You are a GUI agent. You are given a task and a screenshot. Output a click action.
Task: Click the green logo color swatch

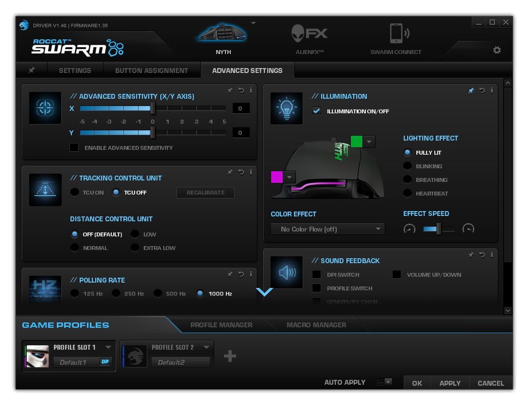(356, 142)
